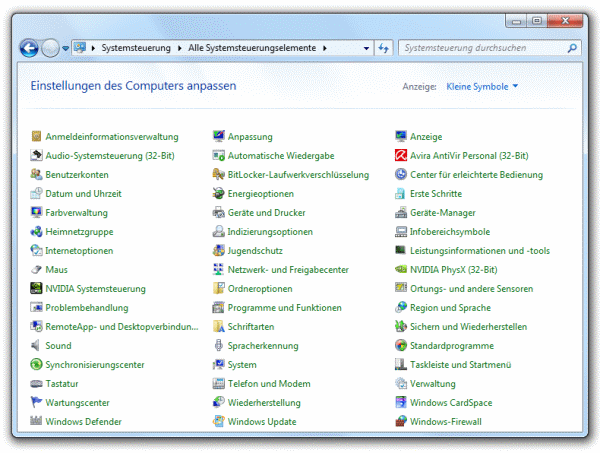Screen dimensions: 600x453
Task: Open the recent pages dropdown beside navigation arrows
Action: coord(65,48)
